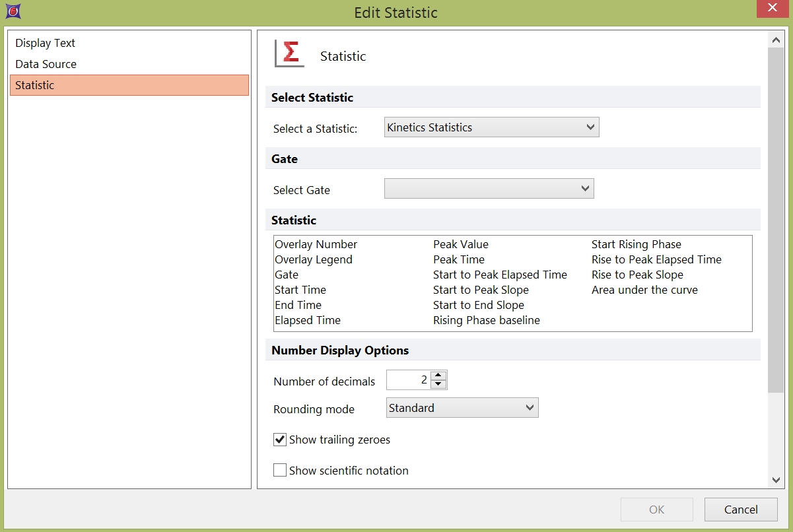The image size is (793, 532).
Task: Increase number of decimals with up arrow
Action: click(438, 376)
